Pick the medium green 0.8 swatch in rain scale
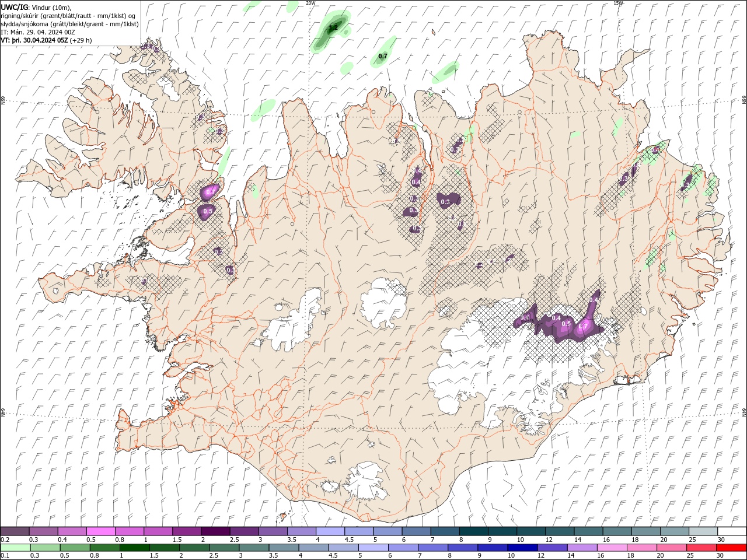This screenshot has height=560, width=747. point(106,548)
